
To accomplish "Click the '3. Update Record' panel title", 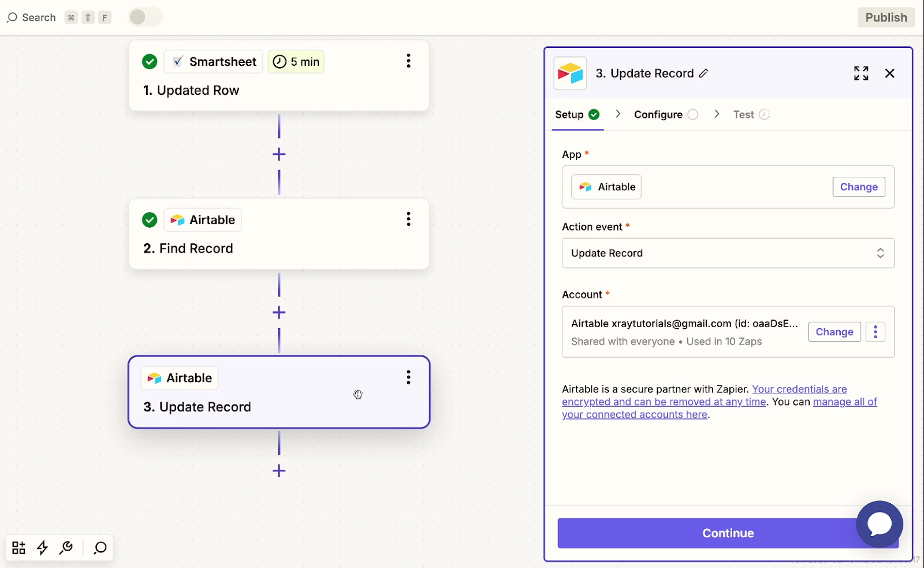I will pos(644,73).
